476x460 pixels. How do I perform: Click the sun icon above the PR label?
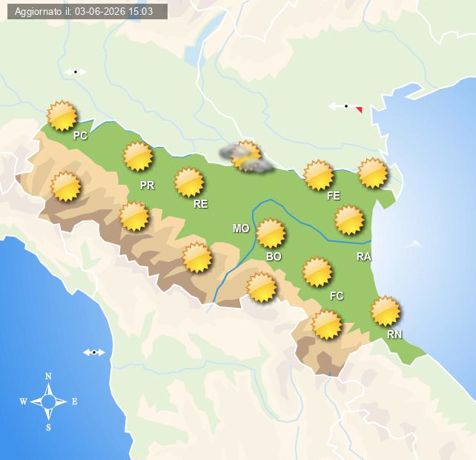[x=138, y=157]
